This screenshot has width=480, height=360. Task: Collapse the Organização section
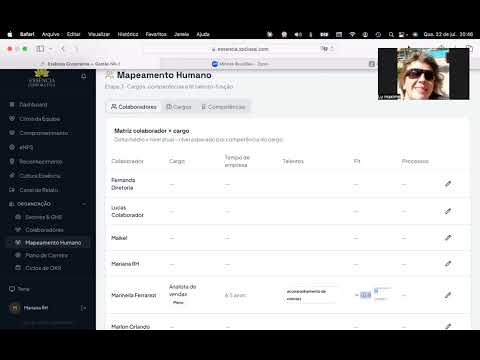[84, 204]
